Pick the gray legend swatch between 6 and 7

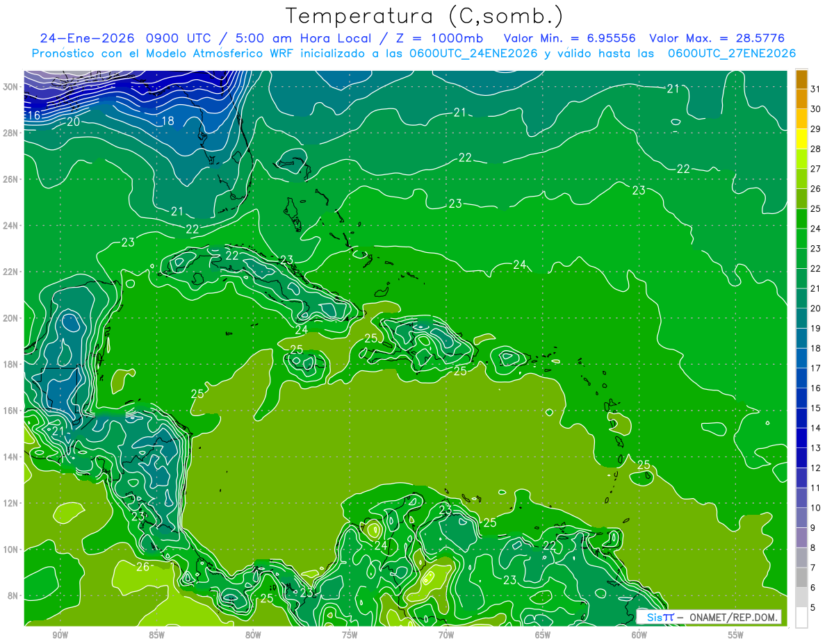pos(801,577)
